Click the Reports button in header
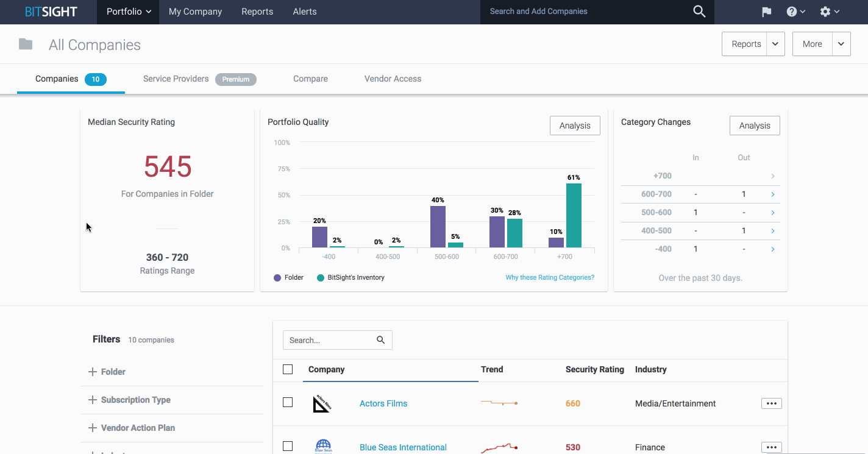This screenshot has width=868, height=454. click(x=744, y=44)
